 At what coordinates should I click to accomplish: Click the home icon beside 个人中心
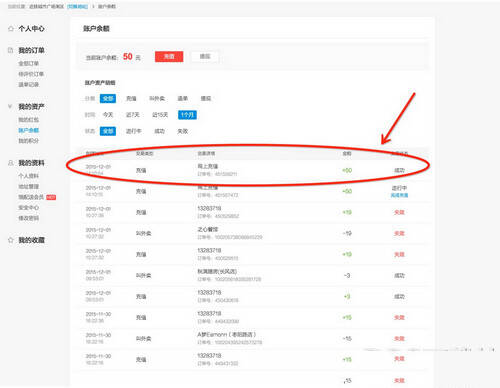pos(11,29)
